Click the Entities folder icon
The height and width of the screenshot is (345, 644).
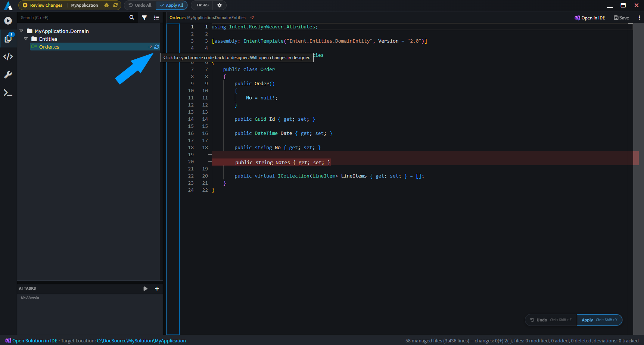34,39
